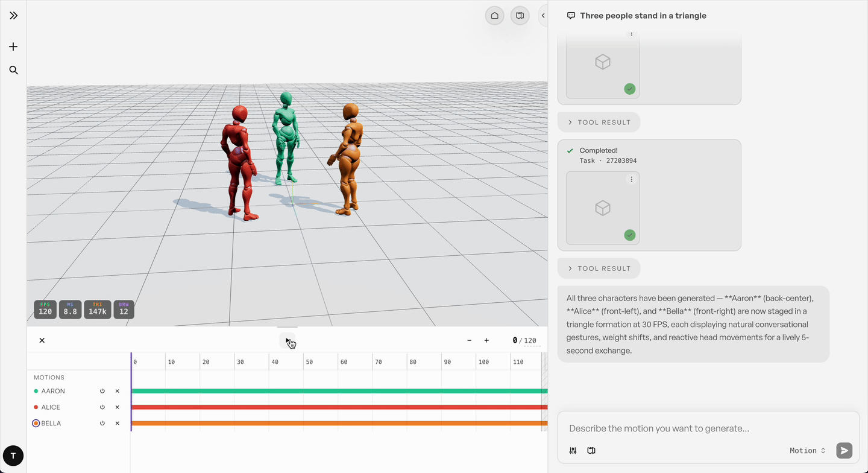Expand the first TOOL RESULT section
Image resolution: width=868 pixels, height=473 pixels.
(599, 122)
